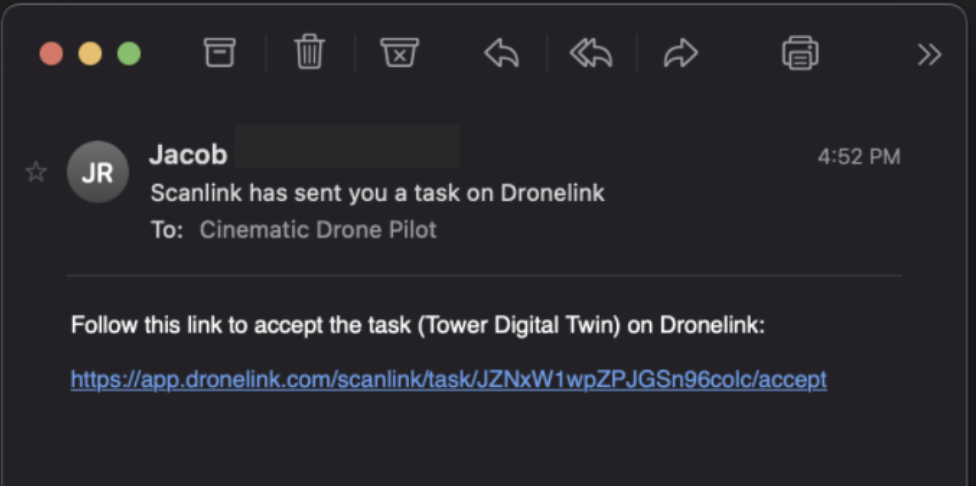
Task: Click the message body text
Action: 418,325
